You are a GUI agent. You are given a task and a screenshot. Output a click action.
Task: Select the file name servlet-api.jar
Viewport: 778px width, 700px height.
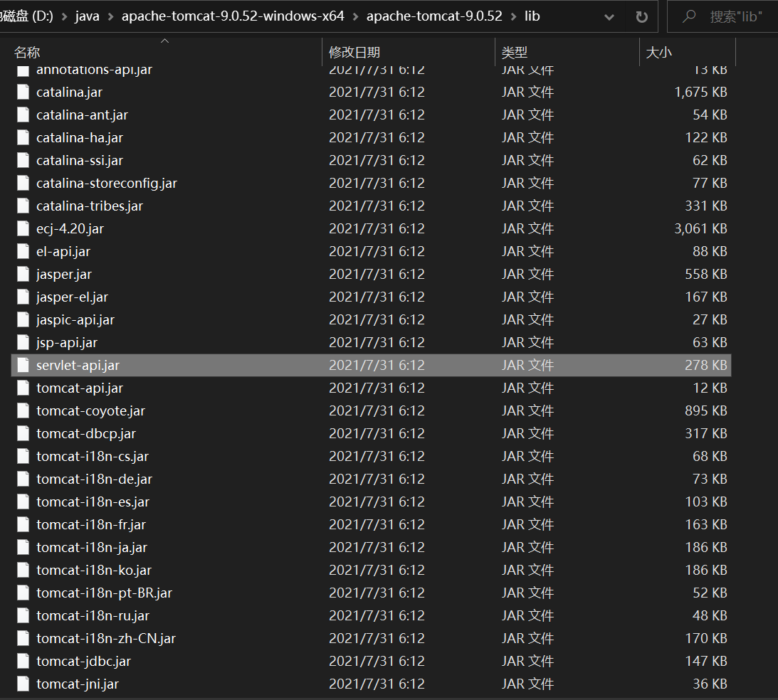[x=78, y=366]
